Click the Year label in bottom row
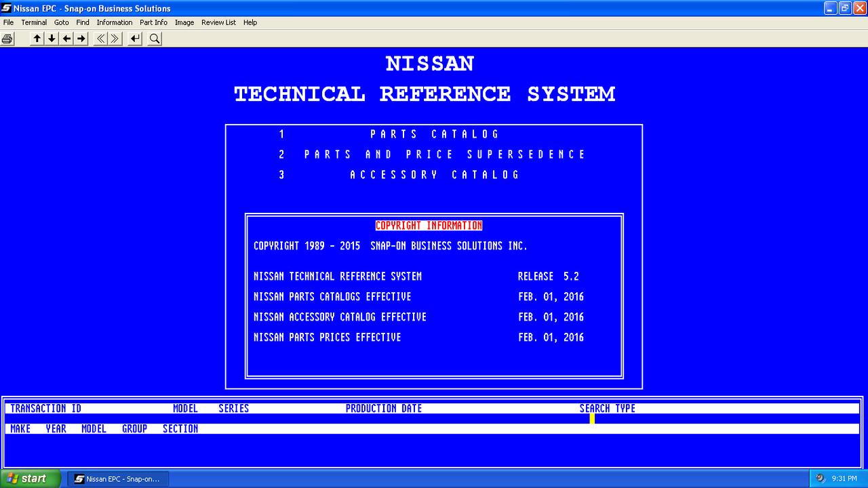This screenshot has height=488, width=868. [56, 429]
